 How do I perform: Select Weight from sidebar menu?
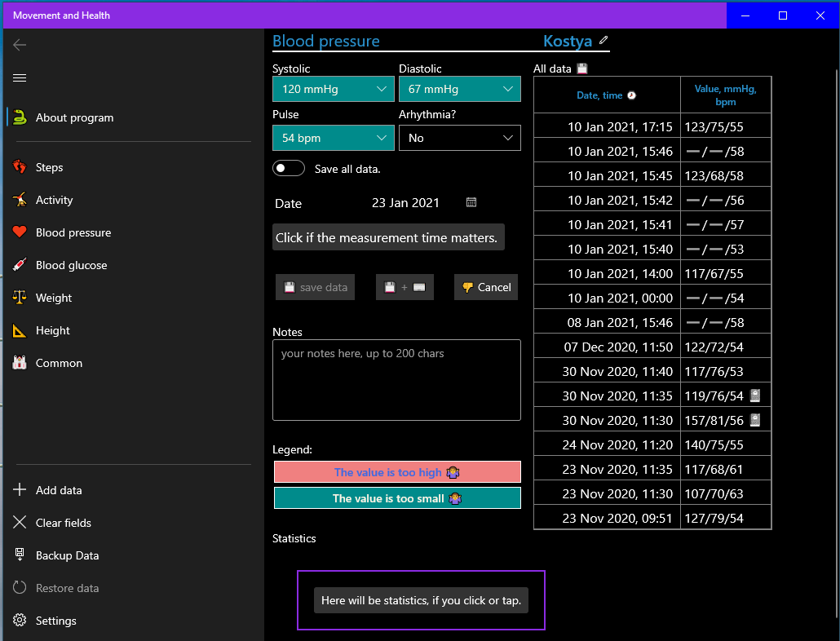[54, 298]
